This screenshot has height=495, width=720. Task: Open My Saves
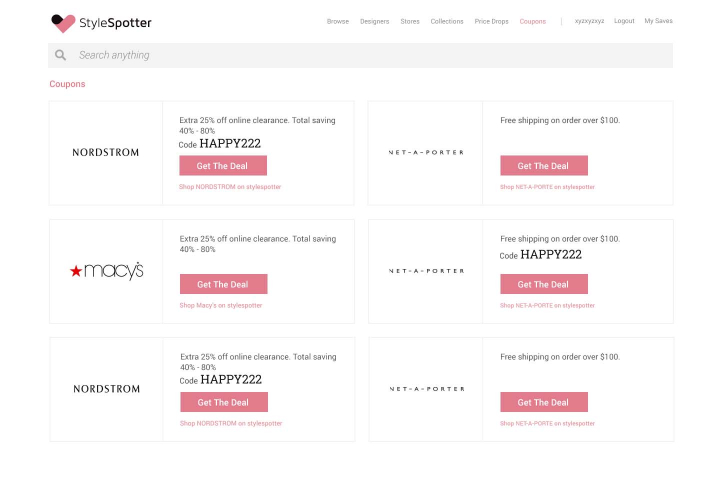point(658,21)
